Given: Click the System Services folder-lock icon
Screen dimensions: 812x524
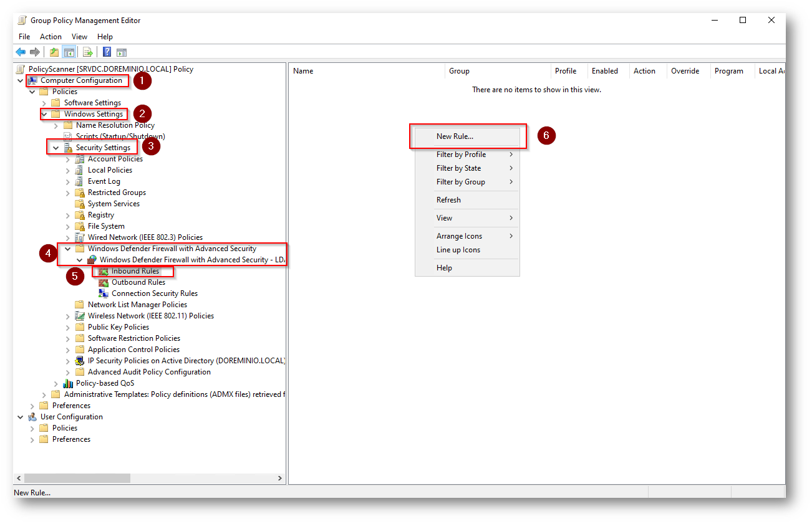Looking at the screenshot, I should (80, 204).
